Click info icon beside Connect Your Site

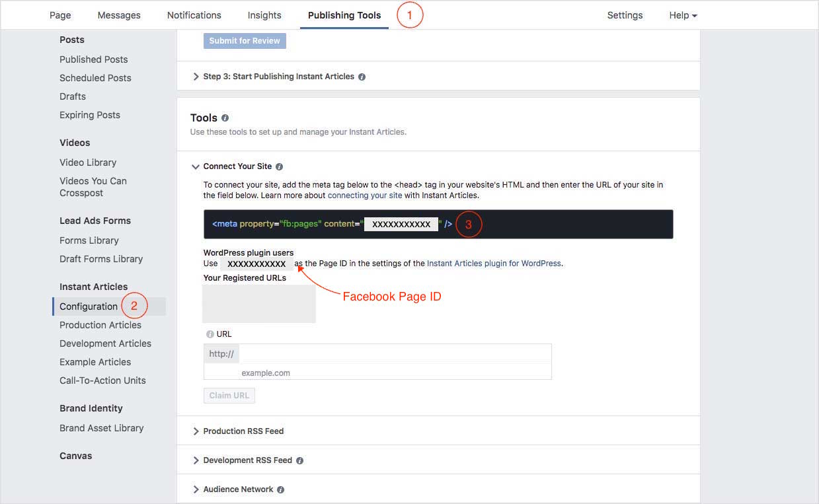click(x=279, y=167)
